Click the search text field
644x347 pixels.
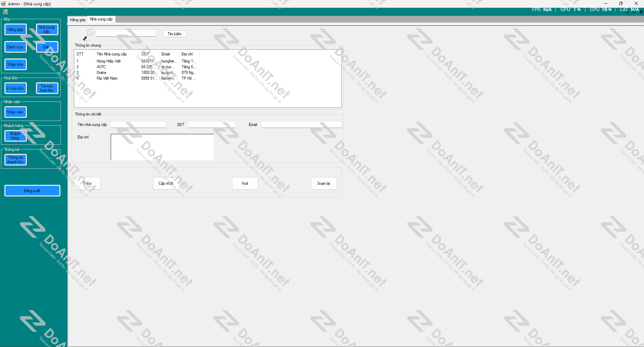[126, 34]
